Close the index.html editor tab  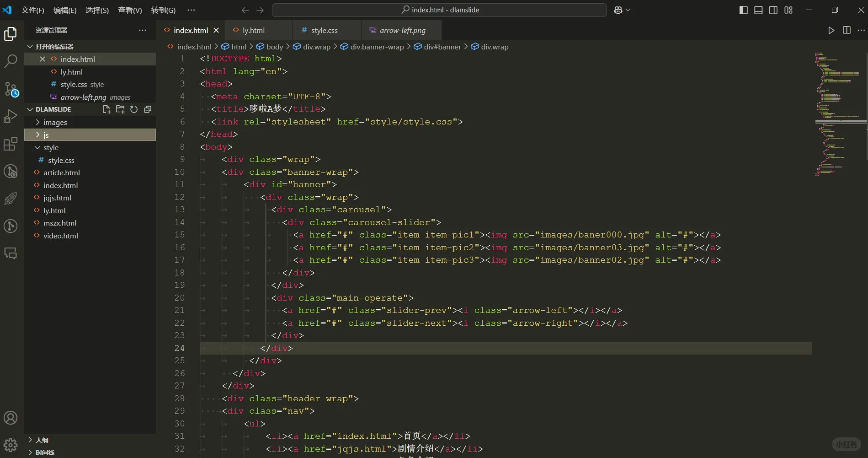click(x=216, y=30)
